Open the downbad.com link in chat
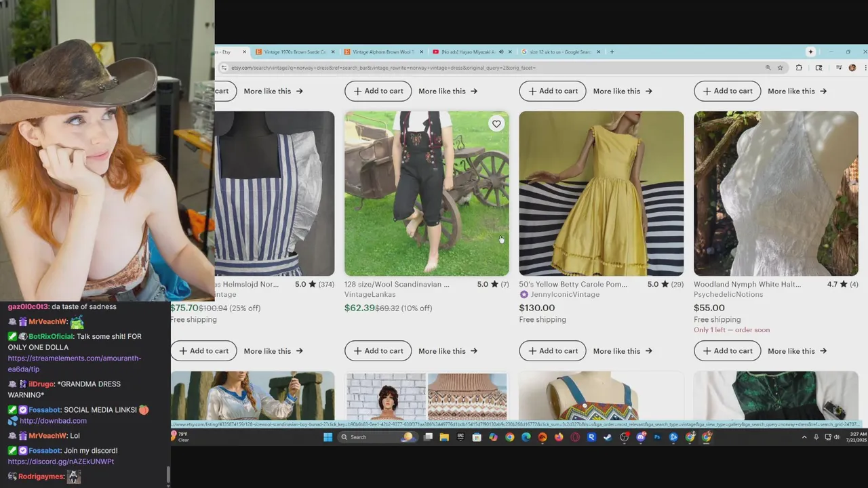The height and width of the screenshot is (488, 868). [53, 421]
